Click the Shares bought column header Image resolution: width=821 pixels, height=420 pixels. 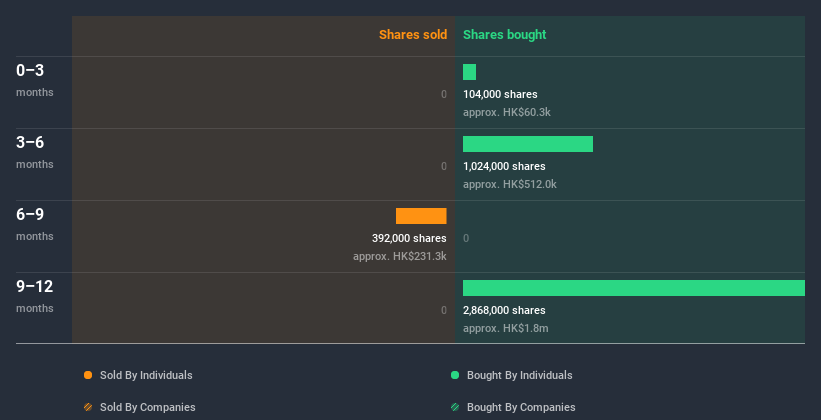(504, 35)
